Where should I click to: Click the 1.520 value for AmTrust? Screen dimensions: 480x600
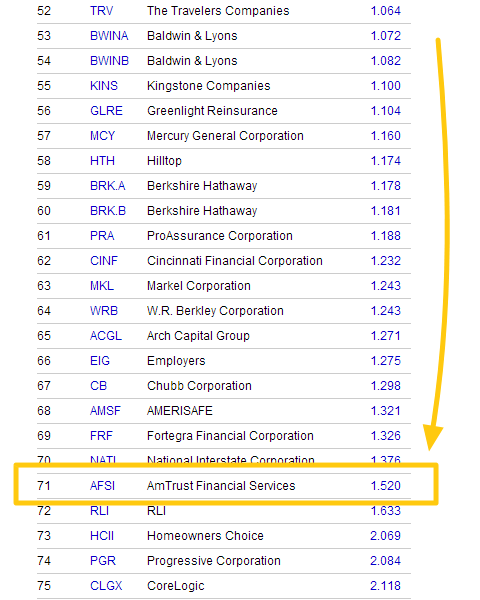[385, 486]
